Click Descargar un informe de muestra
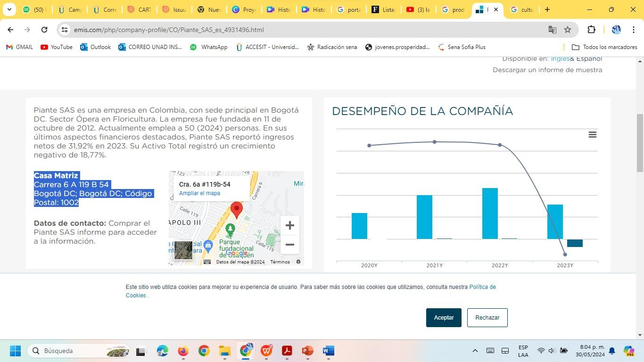The height and width of the screenshot is (362, 644). 547,70
